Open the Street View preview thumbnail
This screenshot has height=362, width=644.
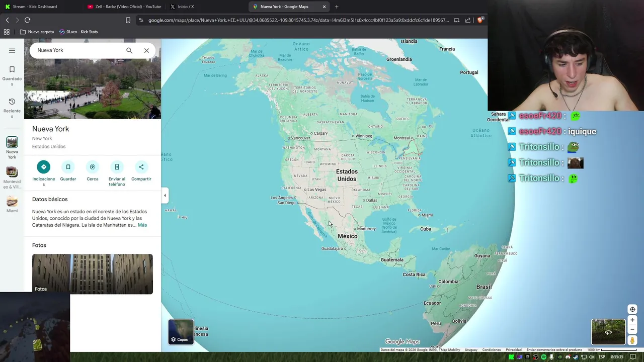(x=608, y=332)
